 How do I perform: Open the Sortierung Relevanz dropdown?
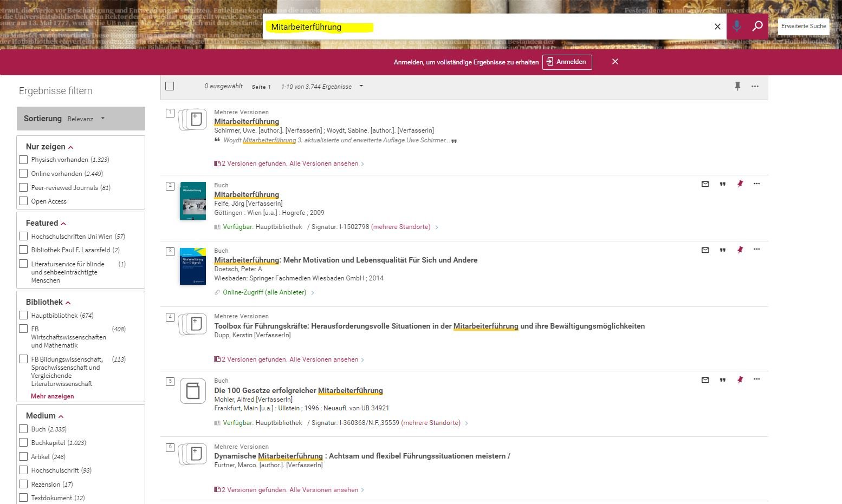tap(81, 119)
